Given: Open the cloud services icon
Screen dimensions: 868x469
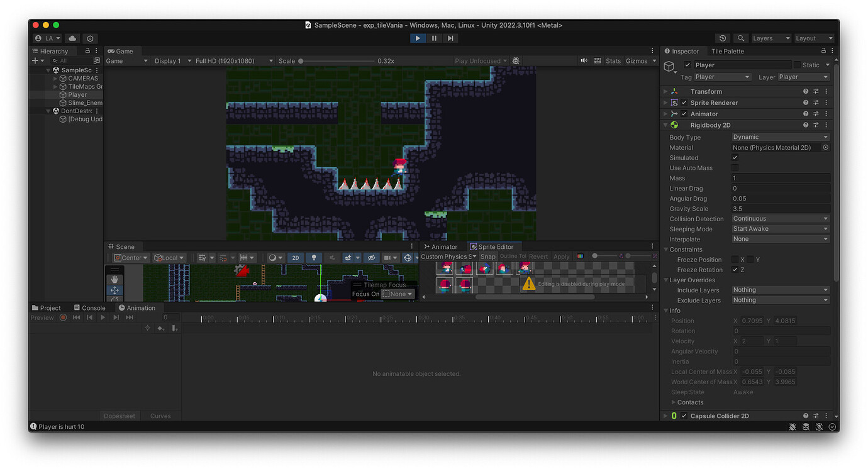Looking at the screenshot, I should 72,38.
